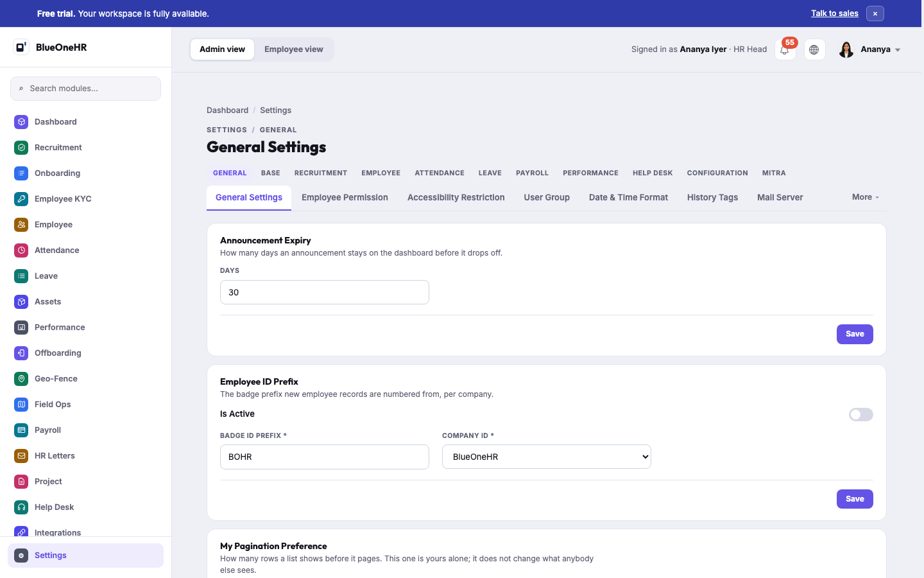This screenshot has width=924, height=578.
Task: Save the Employee ID Prefix setting
Action: [x=855, y=499]
